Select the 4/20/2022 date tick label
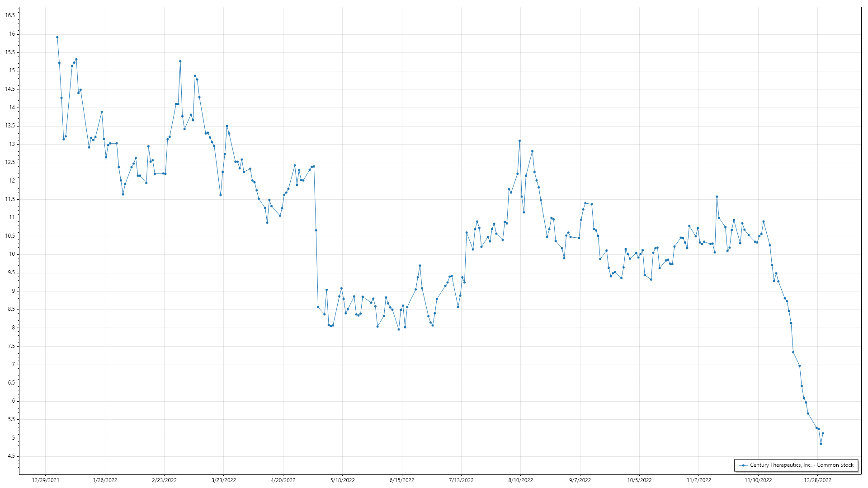 [283, 480]
